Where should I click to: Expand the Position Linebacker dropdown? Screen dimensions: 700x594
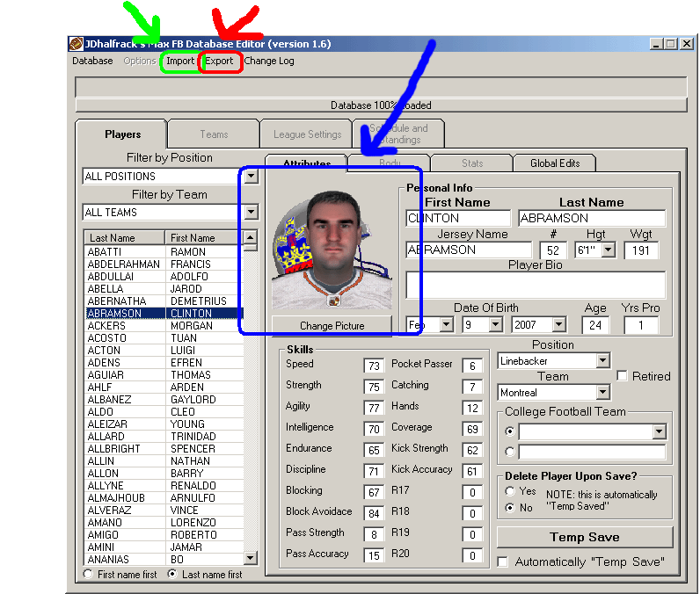[x=602, y=360]
